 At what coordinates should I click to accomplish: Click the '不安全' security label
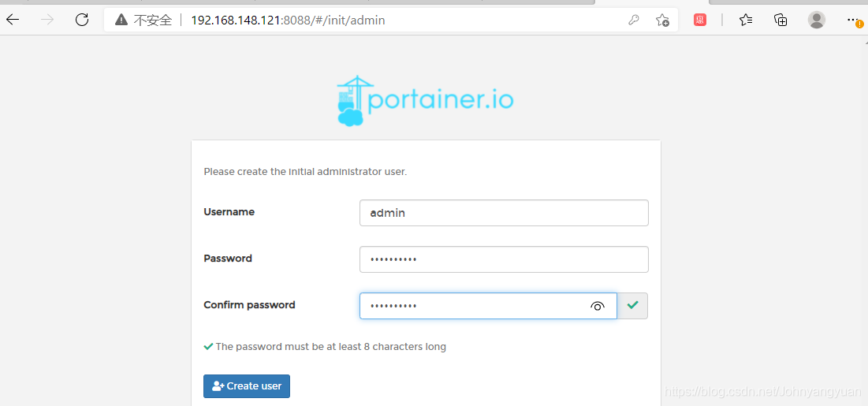tap(153, 20)
